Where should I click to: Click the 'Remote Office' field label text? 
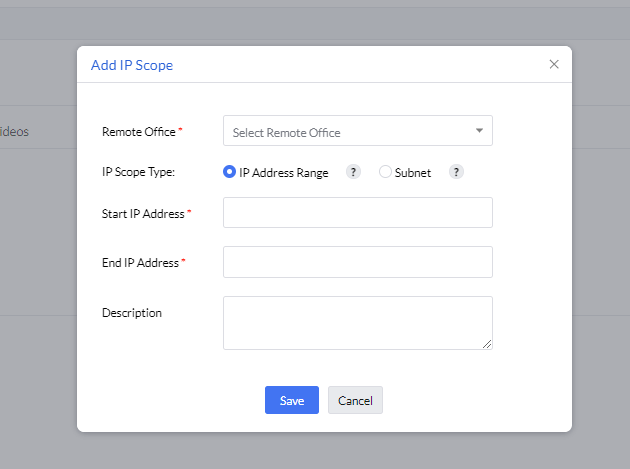tap(139, 132)
